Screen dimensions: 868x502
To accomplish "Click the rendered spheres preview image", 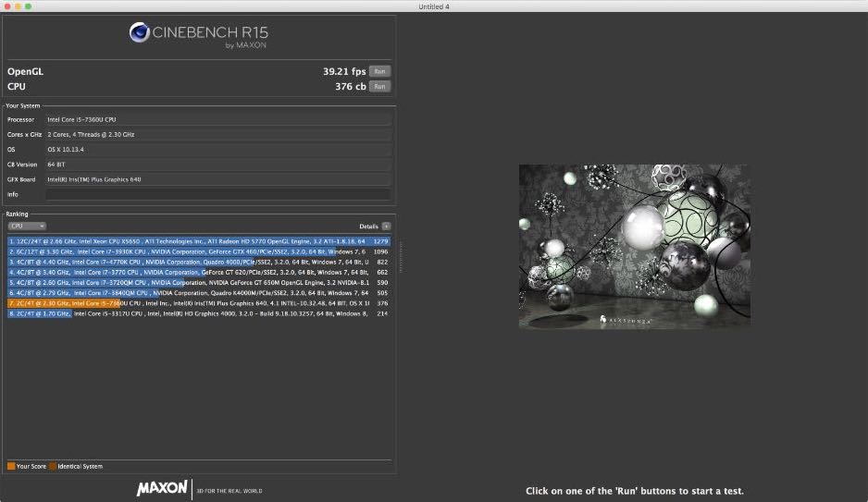I will 634,245.
